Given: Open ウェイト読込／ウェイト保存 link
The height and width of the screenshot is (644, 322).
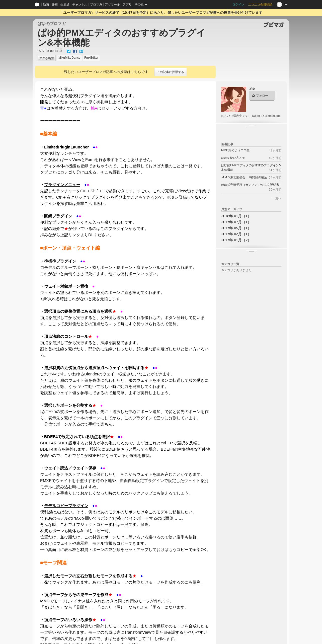Looking at the screenshot, I should [70, 468].
